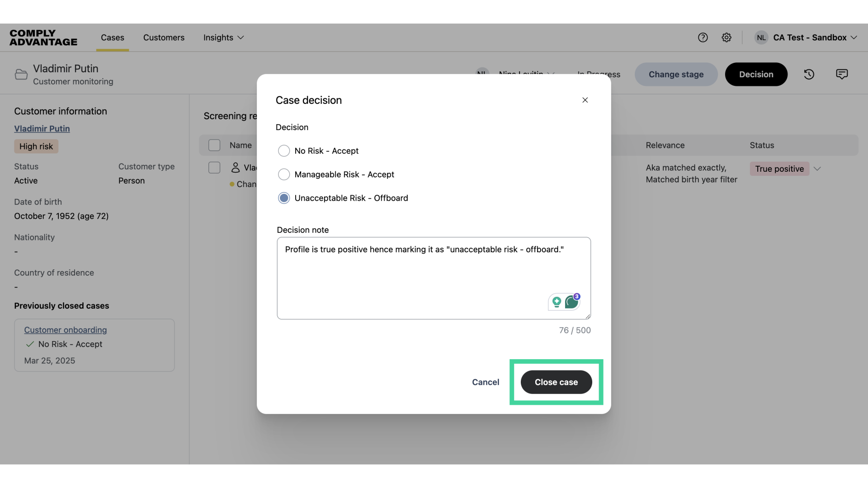The image size is (868, 488).
Task: Open the CA Test - Sandbox account dropdown
Action: tap(815, 38)
